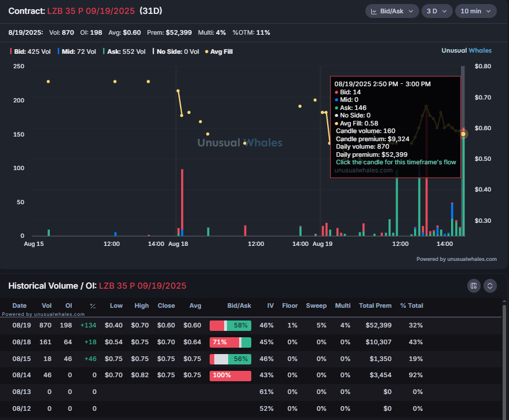Click the $52,399 total premium cell
The width and height of the screenshot is (509, 420).
pos(379,325)
